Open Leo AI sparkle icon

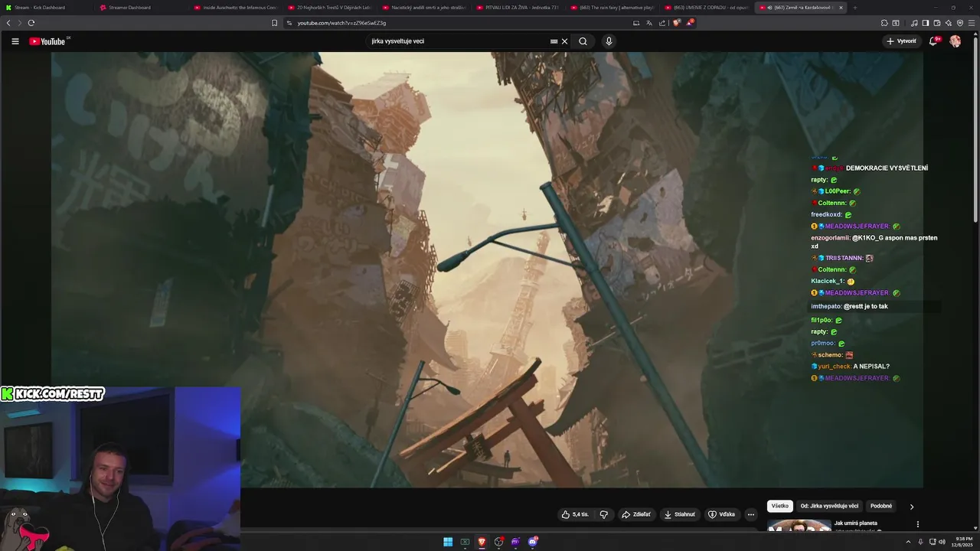(x=948, y=23)
